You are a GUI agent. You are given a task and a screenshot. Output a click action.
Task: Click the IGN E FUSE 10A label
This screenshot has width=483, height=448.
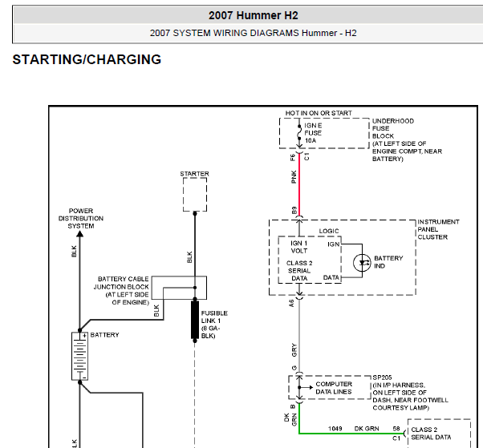(313, 133)
